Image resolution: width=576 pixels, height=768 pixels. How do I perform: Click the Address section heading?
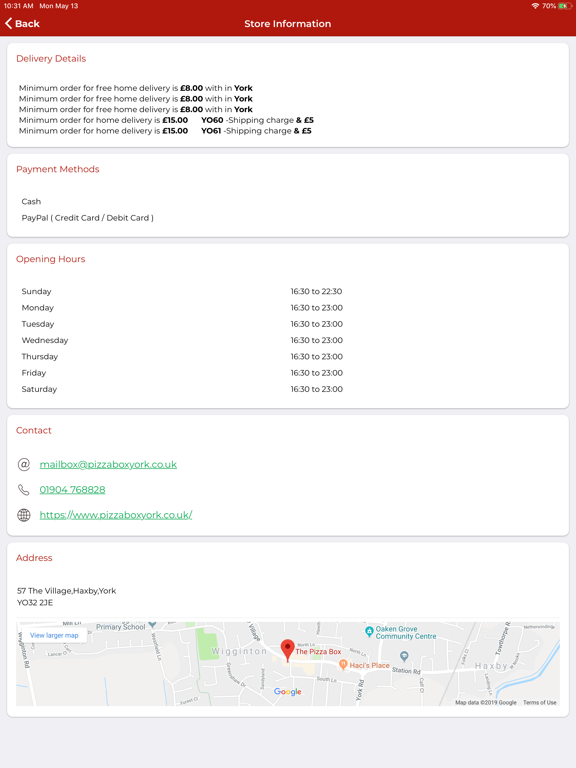pos(34,558)
